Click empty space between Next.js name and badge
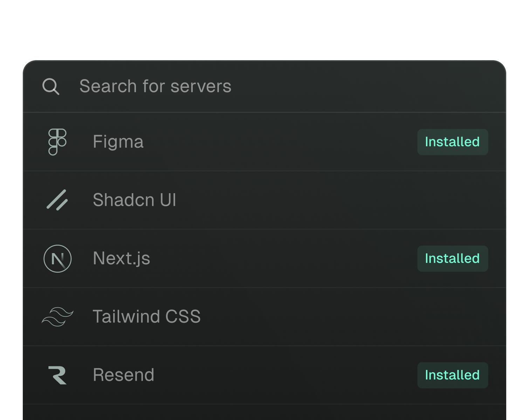 [x=280, y=259]
